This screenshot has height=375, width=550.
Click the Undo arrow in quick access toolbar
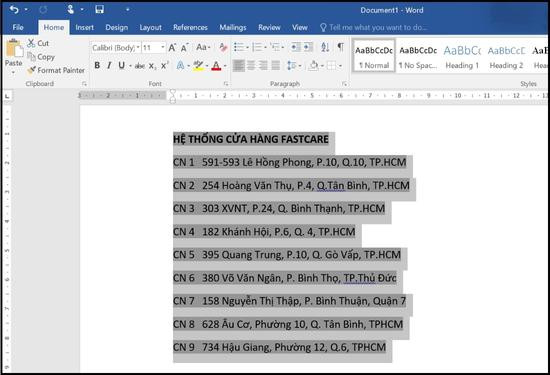pos(14,9)
